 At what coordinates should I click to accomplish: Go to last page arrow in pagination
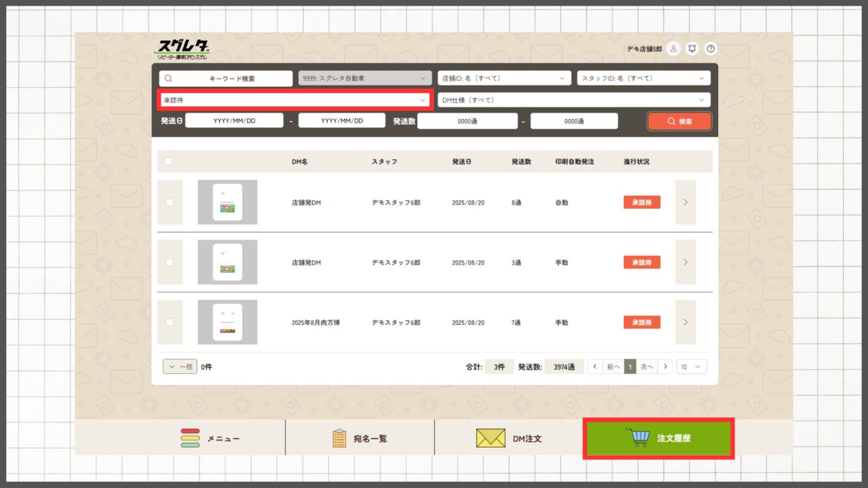tap(665, 367)
